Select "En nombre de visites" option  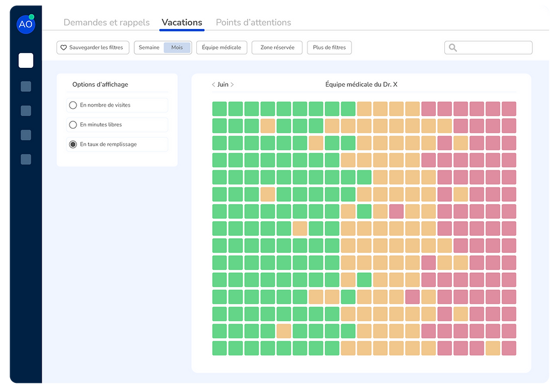coord(73,105)
